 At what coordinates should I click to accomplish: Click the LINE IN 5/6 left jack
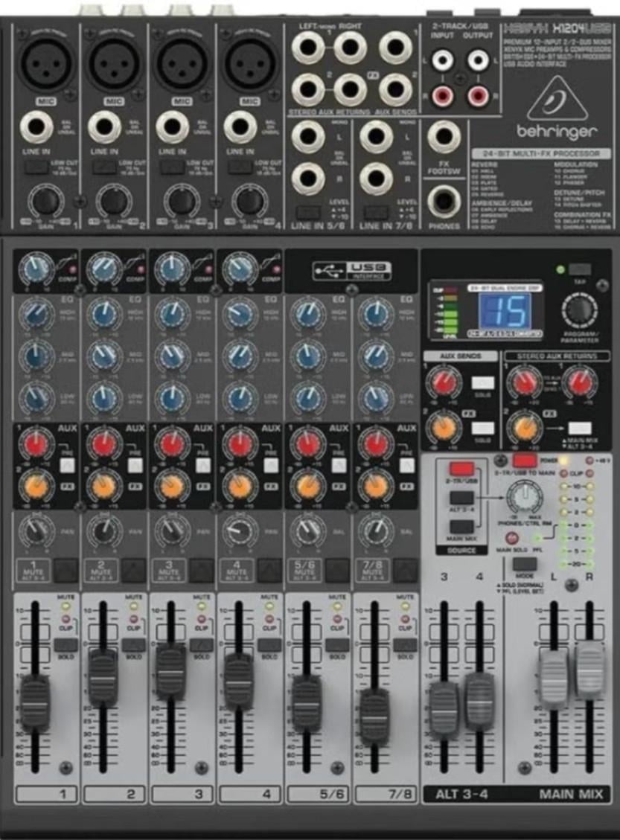click(308, 137)
